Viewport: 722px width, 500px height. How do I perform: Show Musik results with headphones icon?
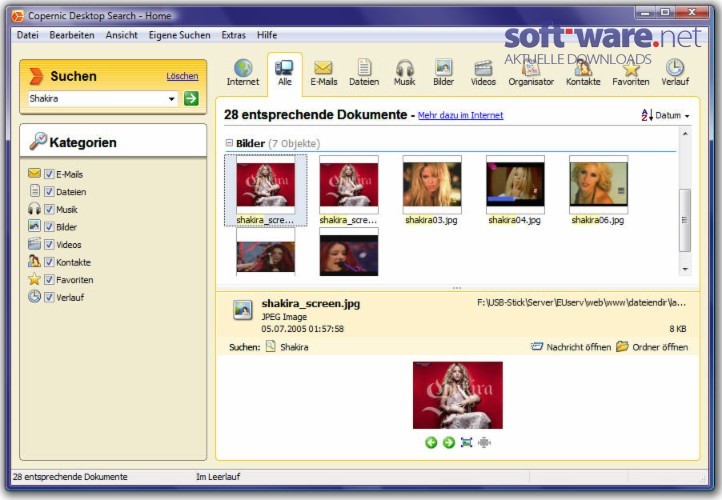click(x=405, y=73)
